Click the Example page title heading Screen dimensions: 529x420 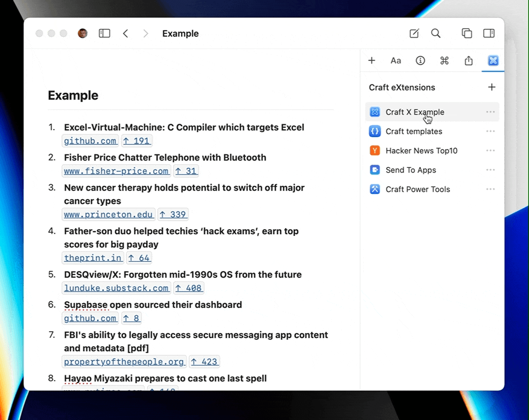tap(73, 95)
